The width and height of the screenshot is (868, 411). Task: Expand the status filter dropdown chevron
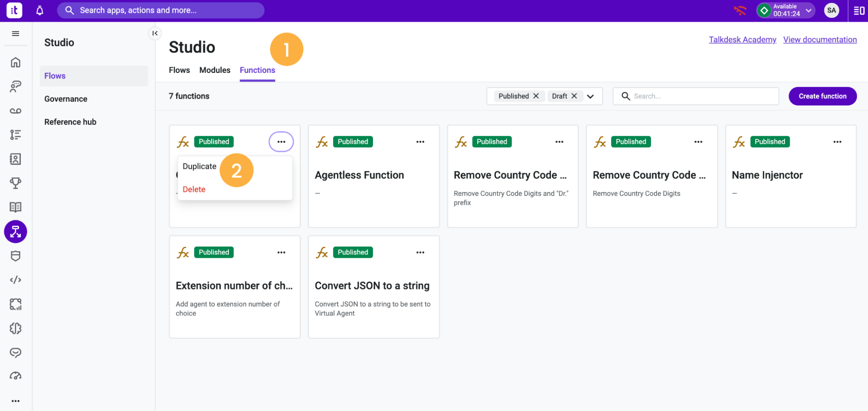tap(590, 96)
